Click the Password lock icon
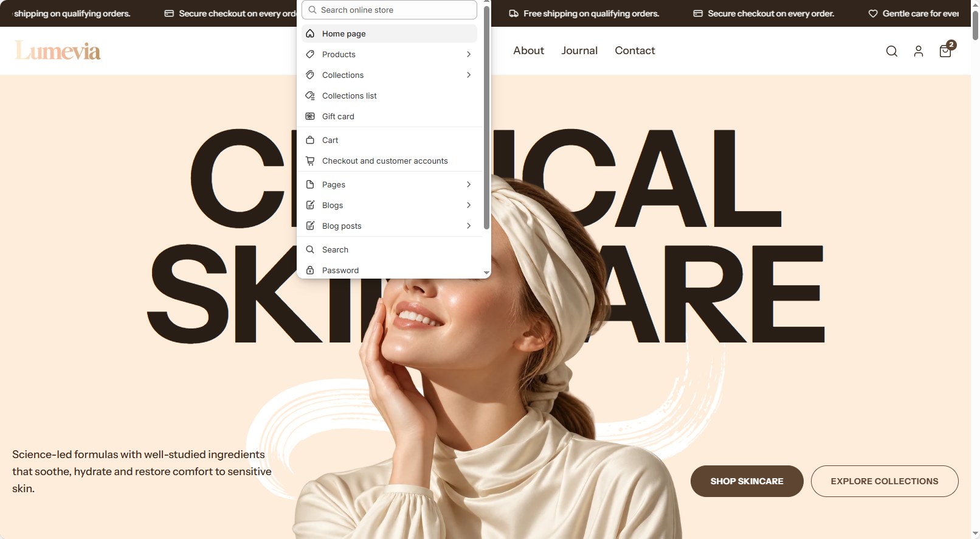 point(310,270)
